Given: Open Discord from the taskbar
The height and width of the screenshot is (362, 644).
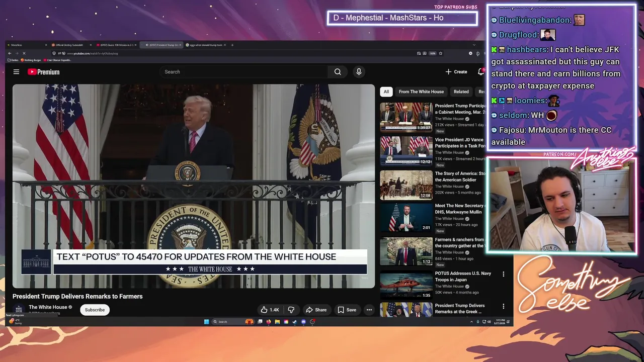Looking at the screenshot, I should [303, 322].
